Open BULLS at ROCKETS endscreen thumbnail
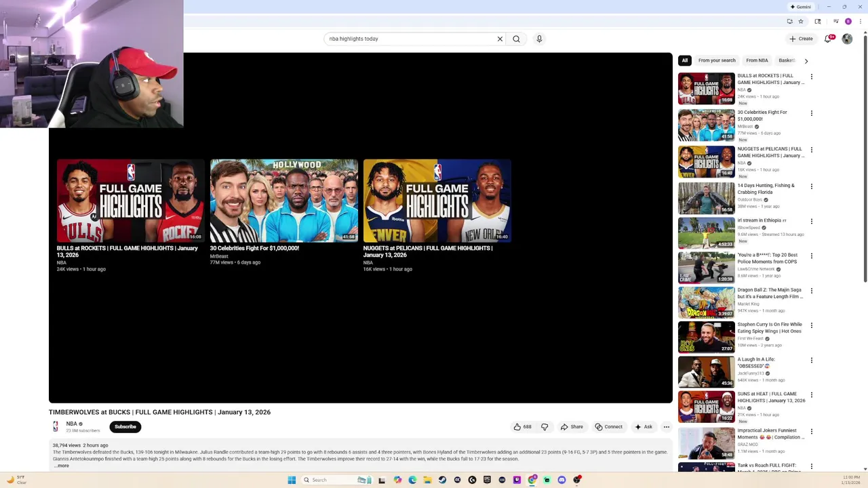The width and height of the screenshot is (868, 488). tap(130, 201)
